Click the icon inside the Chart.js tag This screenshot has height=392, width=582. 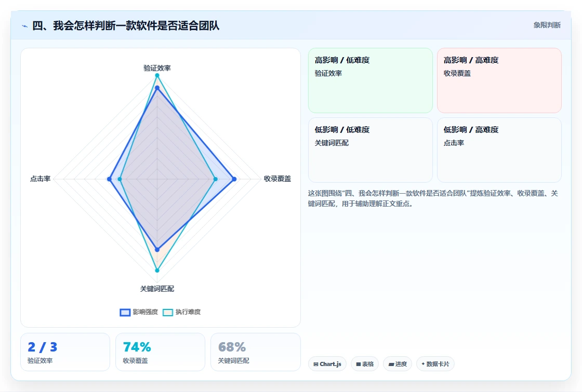point(316,364)
